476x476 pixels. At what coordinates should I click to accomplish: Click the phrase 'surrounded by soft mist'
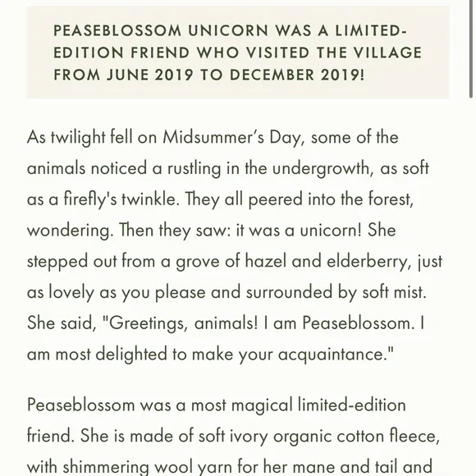click(336, 293)
